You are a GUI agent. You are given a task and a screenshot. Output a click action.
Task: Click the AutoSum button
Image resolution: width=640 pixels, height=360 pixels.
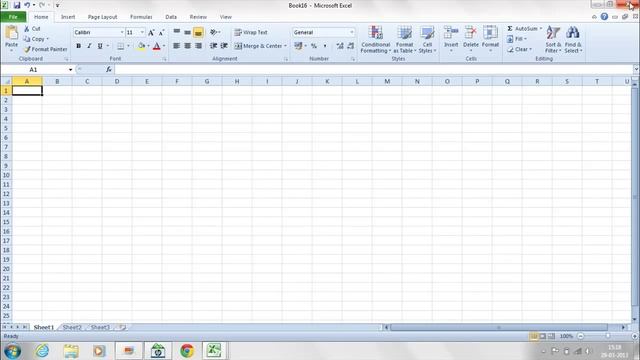pos(522,29)
